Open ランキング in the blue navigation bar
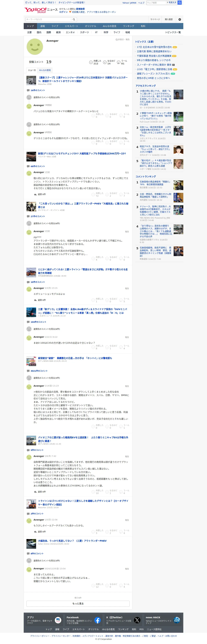Image resolution: width=207 pixels, height=644 pixels. [x=128, y=26]
